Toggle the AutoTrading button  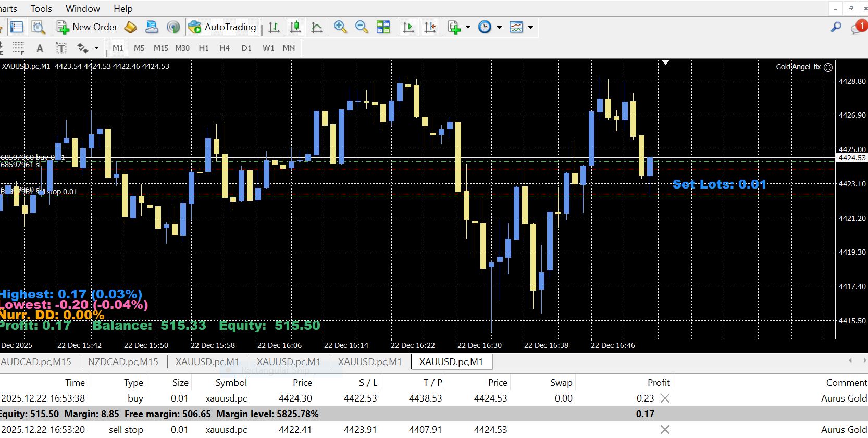(x=222, y=27)
